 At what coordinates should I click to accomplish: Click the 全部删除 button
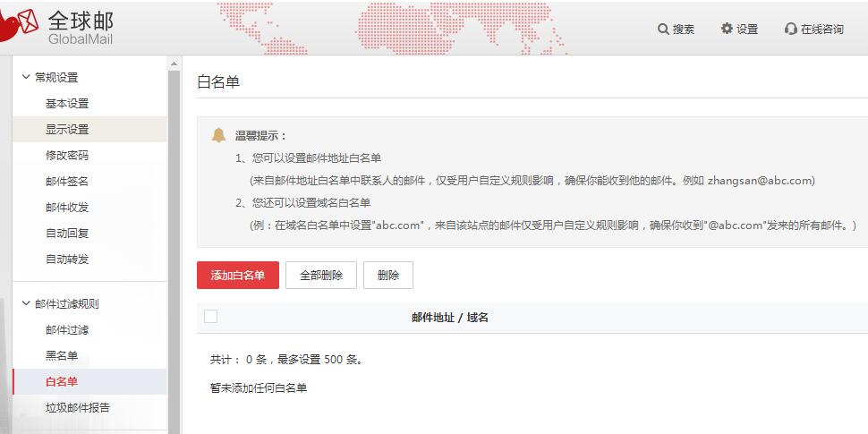click(321, 276)
